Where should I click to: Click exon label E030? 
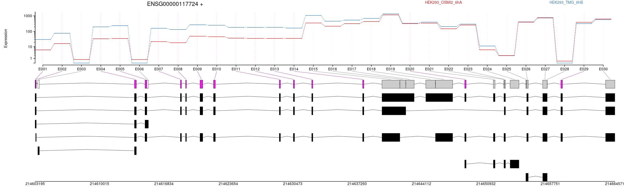603,69
